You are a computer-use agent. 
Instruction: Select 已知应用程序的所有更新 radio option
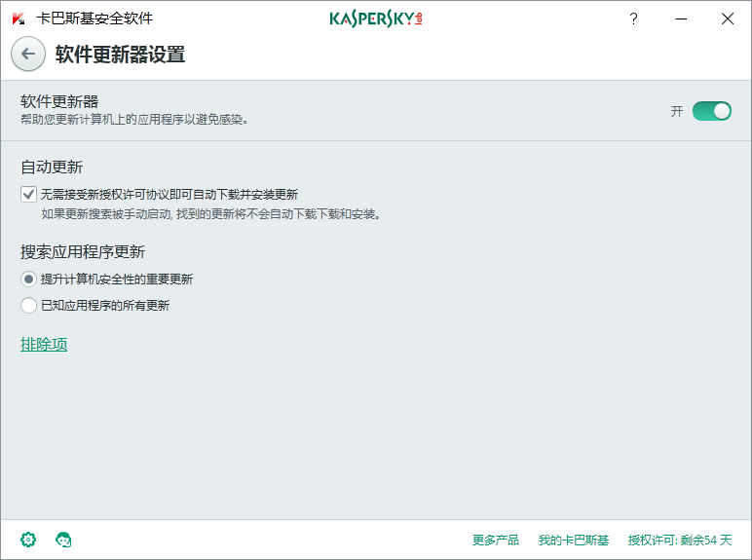[x=28, y=306]
